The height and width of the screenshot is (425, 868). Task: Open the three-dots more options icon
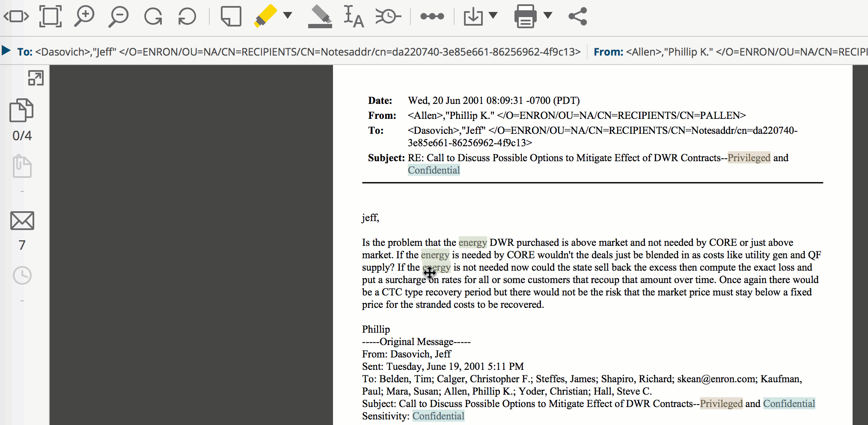click(x=432, y=16)
